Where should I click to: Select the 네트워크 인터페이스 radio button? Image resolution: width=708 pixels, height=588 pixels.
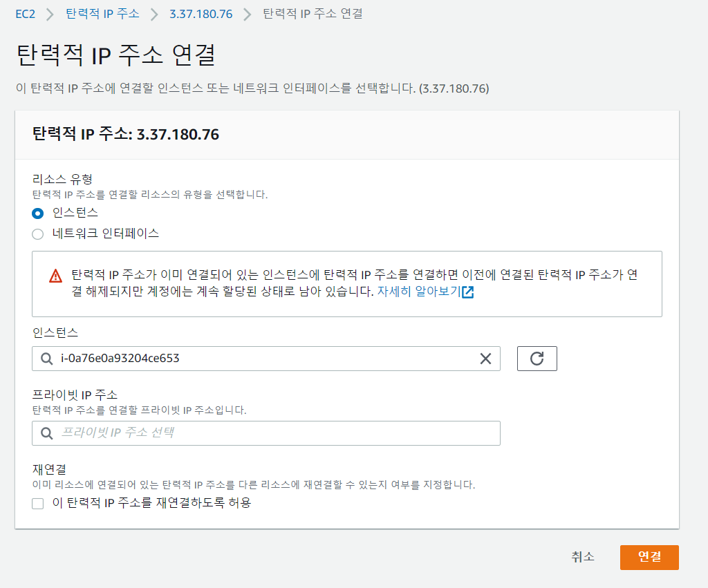38,234
